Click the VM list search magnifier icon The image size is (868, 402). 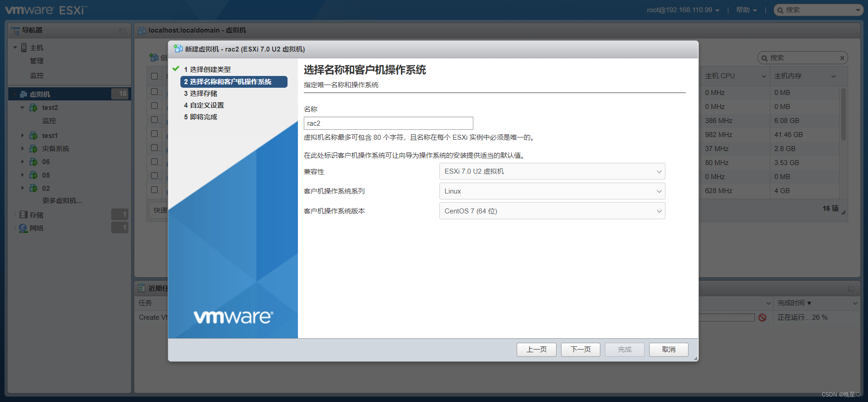[764, 58]
